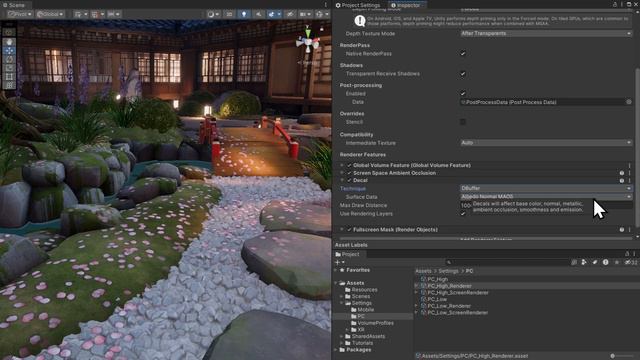The height and width of the screenshot is (360, 640).
Task: Toggle scene audio button
Action: coord(258,14)
